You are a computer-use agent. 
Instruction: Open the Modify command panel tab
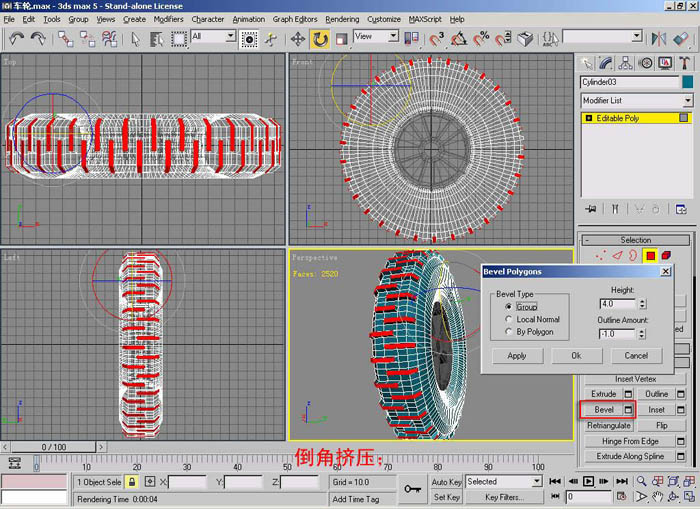point(606,63)
